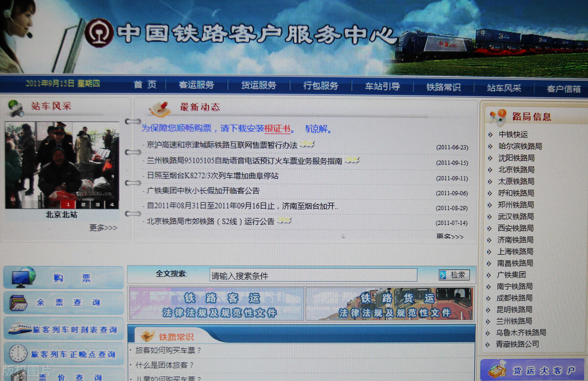Open 余票查询 remaining ticket inquiry
This screenshot has width=588, height=381.
point(64,302)
